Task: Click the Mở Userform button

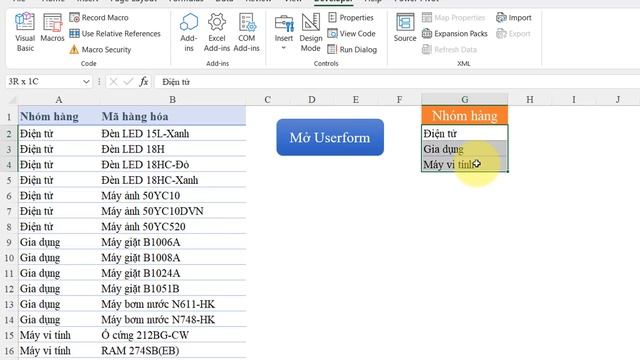Action: click(x=330, y=137)
